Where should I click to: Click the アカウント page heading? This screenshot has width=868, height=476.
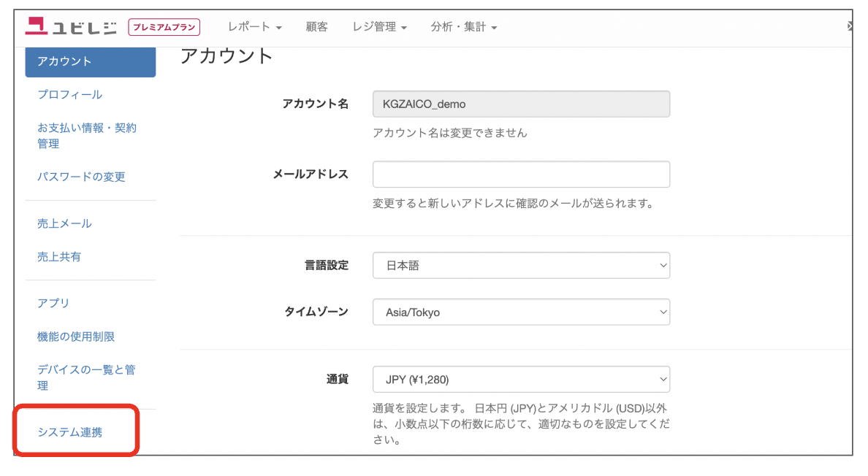point(226,55)
